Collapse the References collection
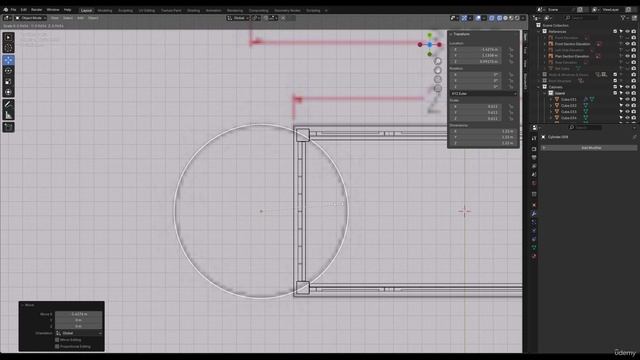This screenshot has width=640, height=360. 539,31
